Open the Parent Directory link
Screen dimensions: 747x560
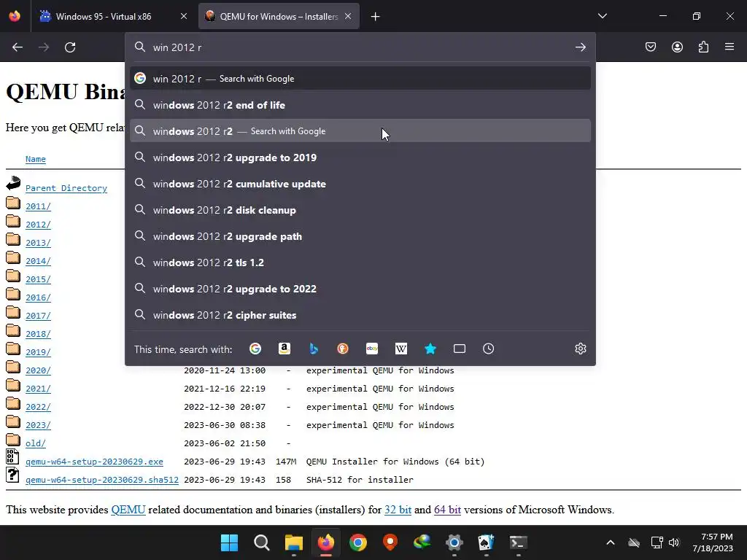pos(66,188)
